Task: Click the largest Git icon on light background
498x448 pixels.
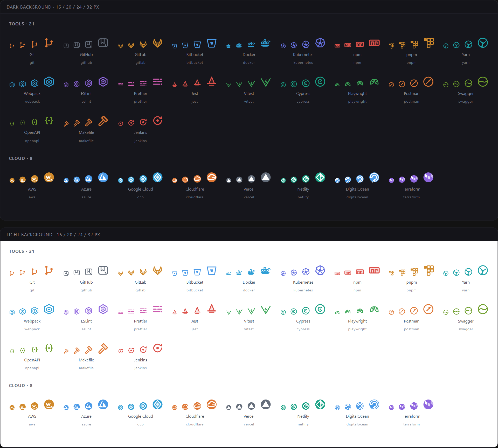Action: [49, 270]
